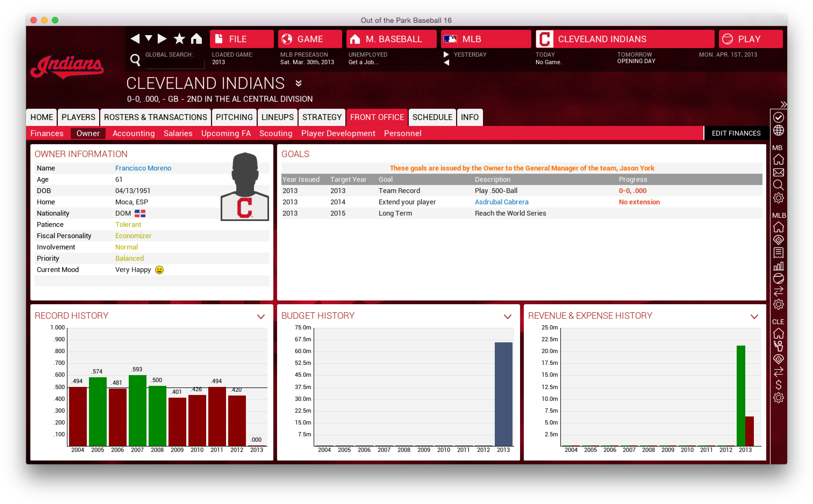Click the Get a Job... link
Viewport: 813px width, 504px height.
363,62
